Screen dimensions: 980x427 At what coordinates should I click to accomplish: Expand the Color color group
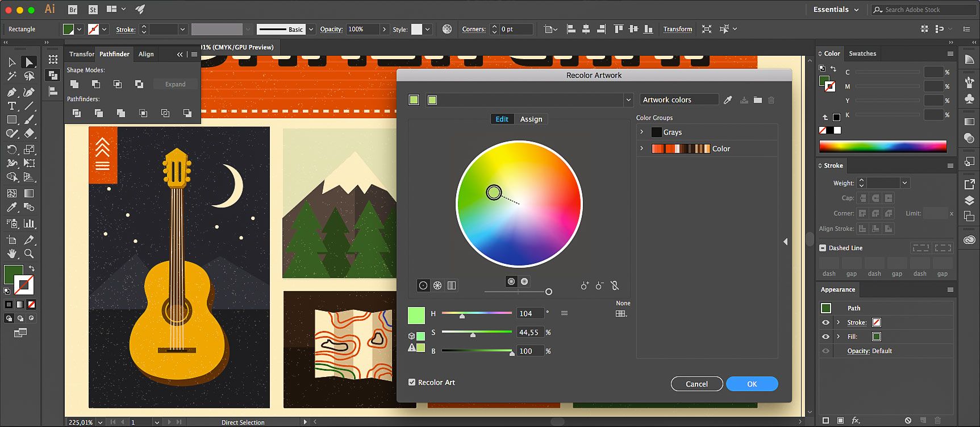(x=642, y=148)
